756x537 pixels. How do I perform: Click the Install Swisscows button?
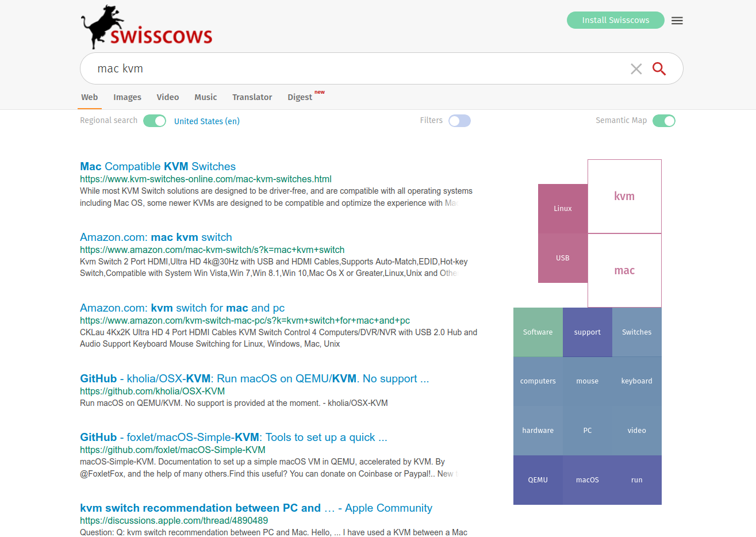(x=616, y=20)
